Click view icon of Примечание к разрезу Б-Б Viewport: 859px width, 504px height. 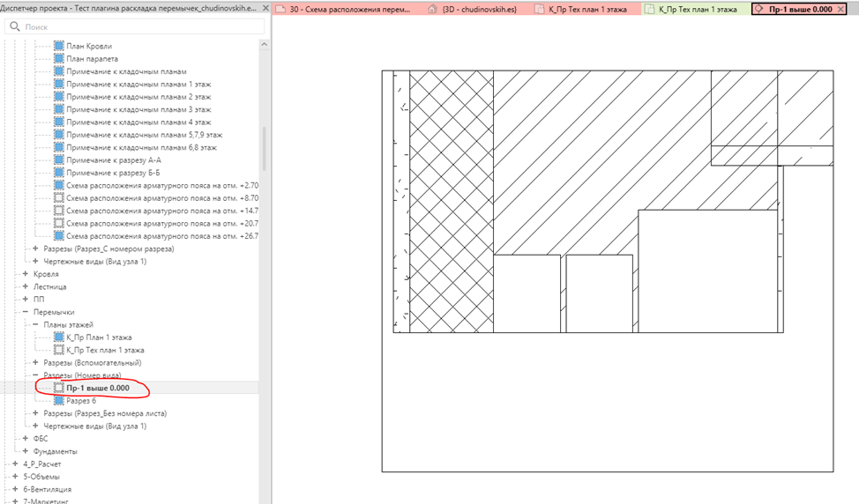58,173
